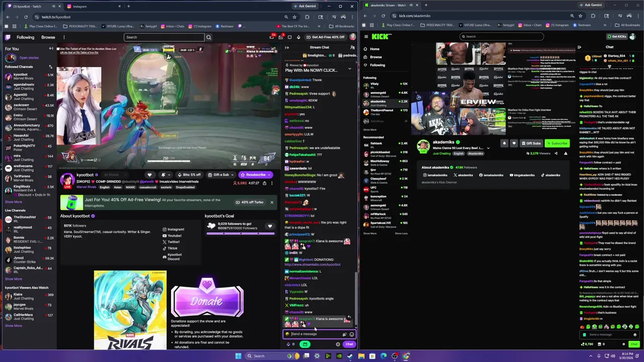Screen dimensions: 644x362
Task: Open the asmongold channel under Kick Following
Action: pos(385,94)
